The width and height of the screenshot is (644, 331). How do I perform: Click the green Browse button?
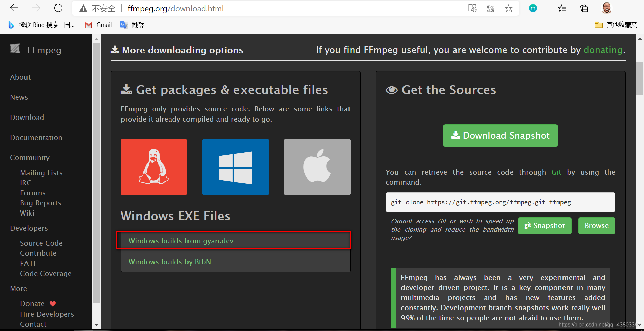pyautogui.click(x=596, y=226)
